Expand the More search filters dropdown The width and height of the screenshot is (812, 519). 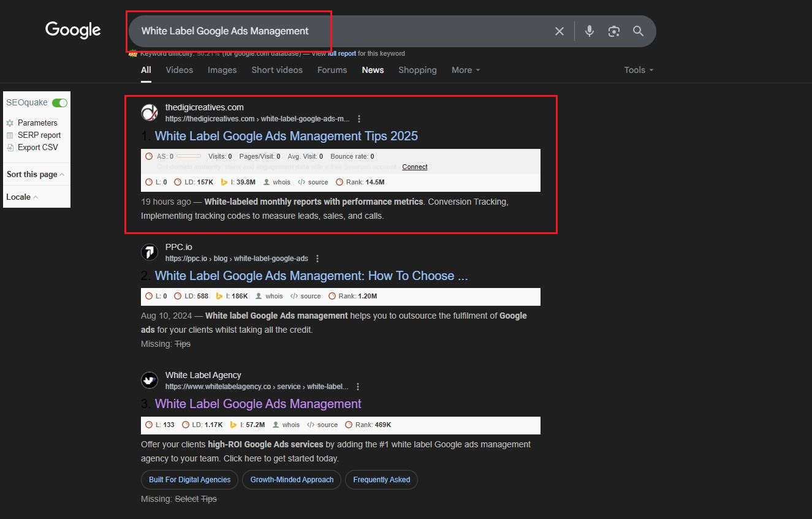(x=465, y=70)
